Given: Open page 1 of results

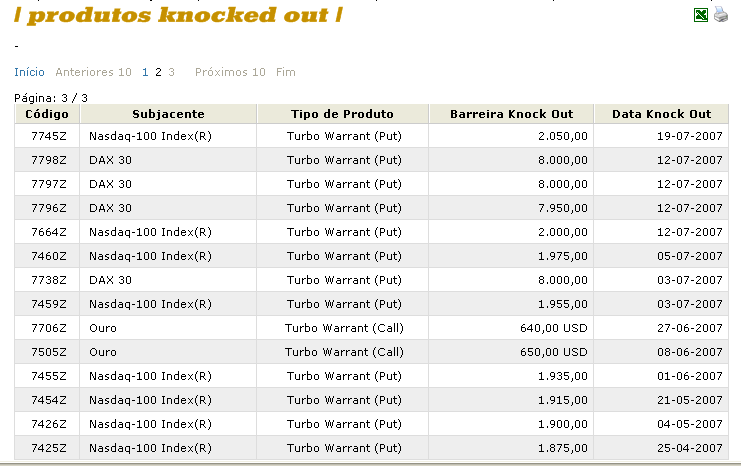Looking at the screenshot, I should pyautogui.click(x=146, y=72).
